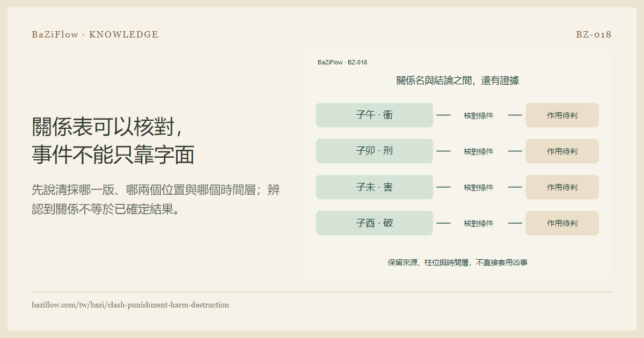Screen dimensions: 644x338
Task: Select the 子卯 · 刑 relation box
Action: [x=375, y=151]
